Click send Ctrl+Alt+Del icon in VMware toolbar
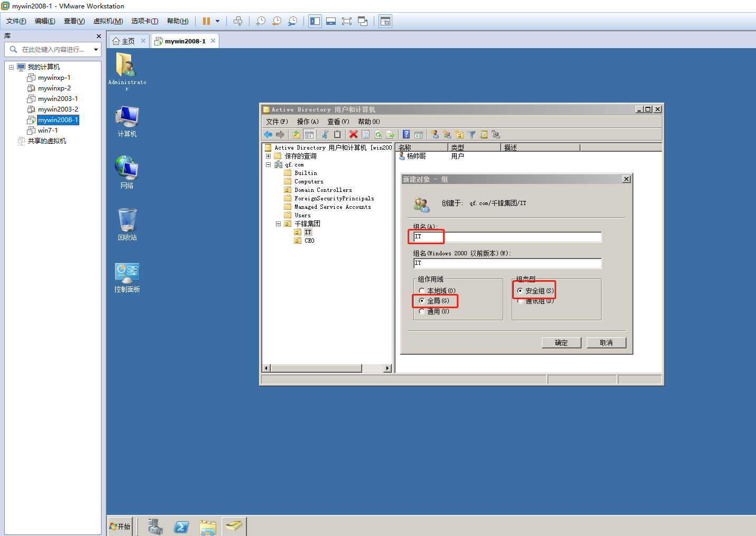This screenshot has height=536, width=756. coord(238,21)
